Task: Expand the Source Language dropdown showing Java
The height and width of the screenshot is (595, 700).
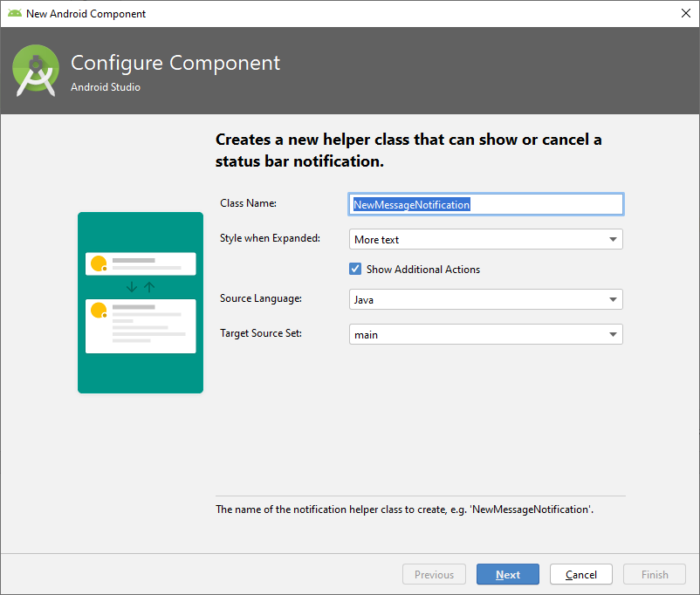Action: coord(486,300)
